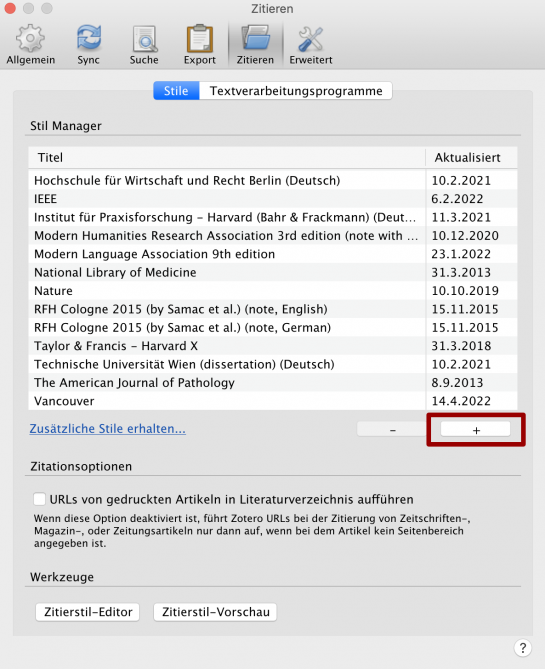This screenshot has width=545, height=669.
Task: Click date 23.1.2022 in Modern Language row
Action: click(461, 254)
